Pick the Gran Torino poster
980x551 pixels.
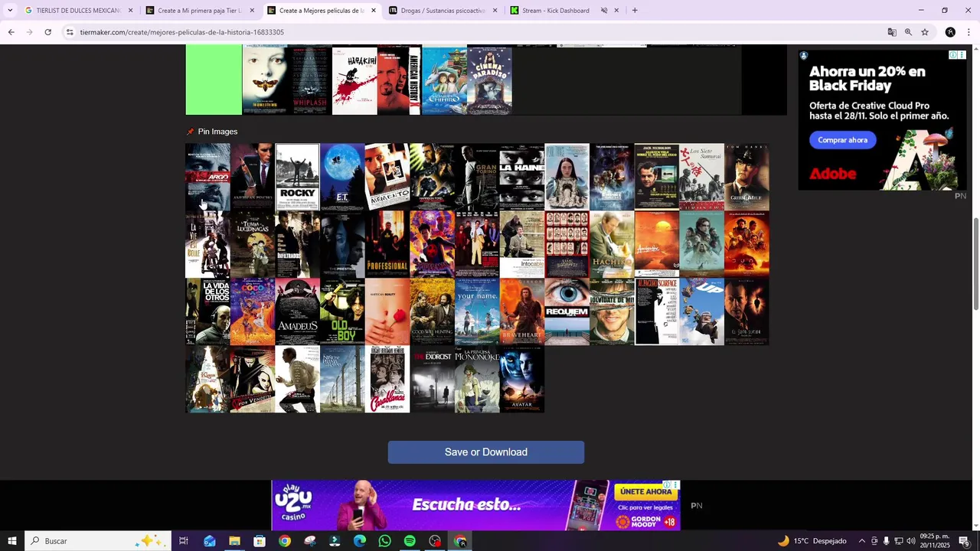pyautogui.click(x=477, y=177)
